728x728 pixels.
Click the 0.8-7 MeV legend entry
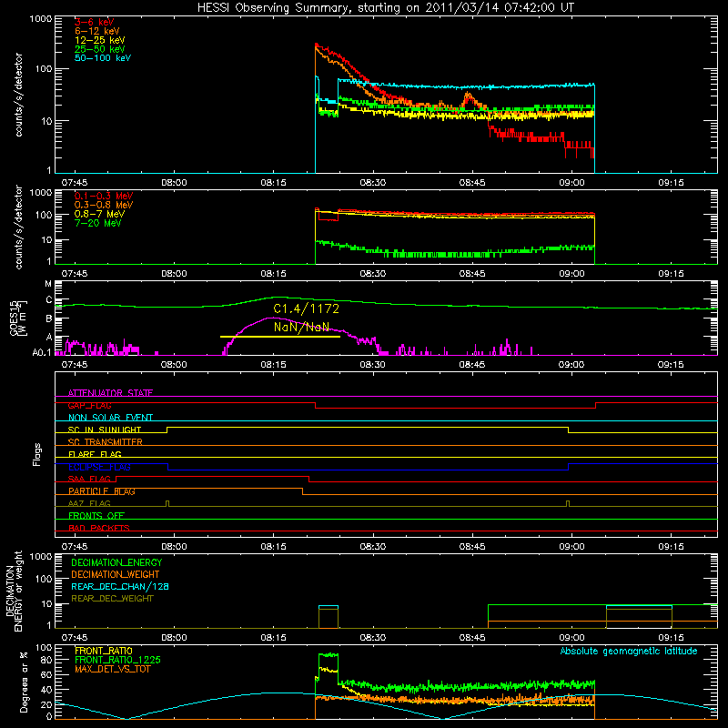(x=99, y=214)
